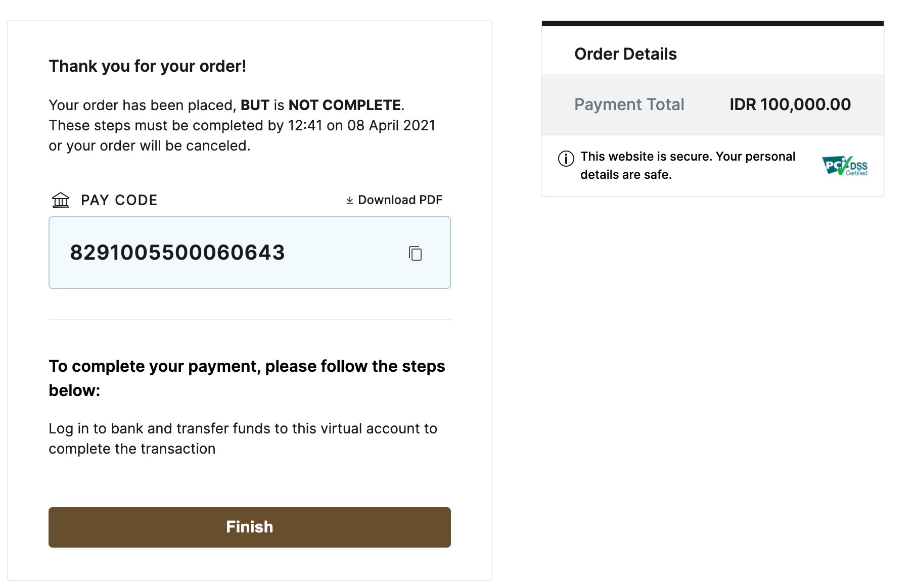Click the PCI DSS Certified logo
Image resolution: width=914 pixels, height=588 pixels.
point(845,166)
